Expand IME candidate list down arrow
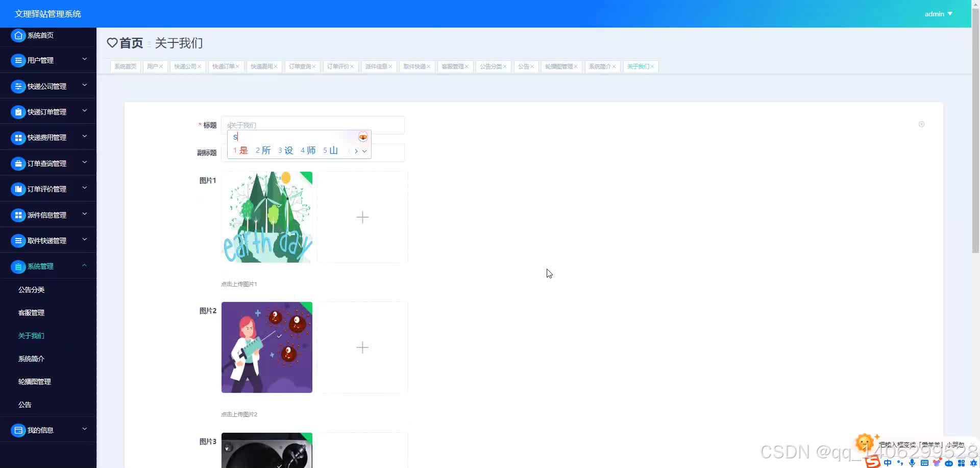Image resolution: width=980 pixels, height=468 pixels. click(x=364, y=151)
